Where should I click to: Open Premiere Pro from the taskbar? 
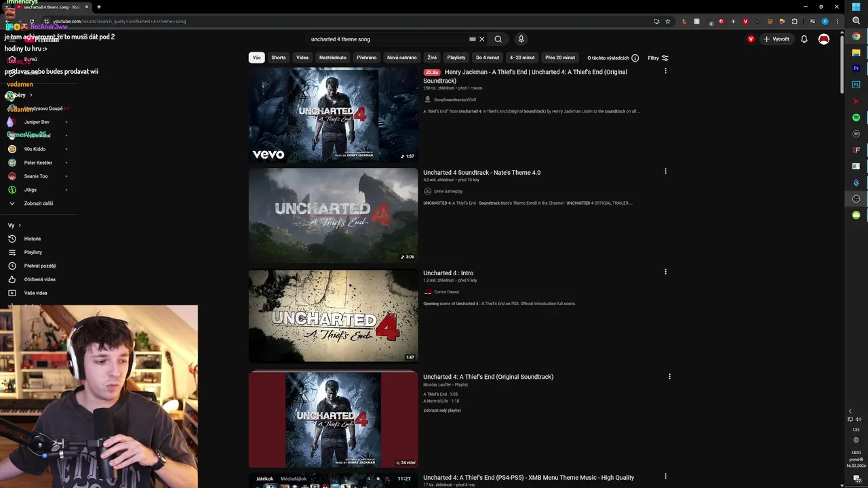(856, 68)
